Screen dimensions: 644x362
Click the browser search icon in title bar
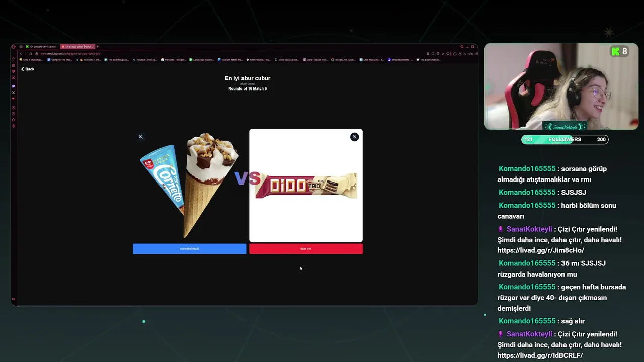pyautogui.click(x=462, y=47)
